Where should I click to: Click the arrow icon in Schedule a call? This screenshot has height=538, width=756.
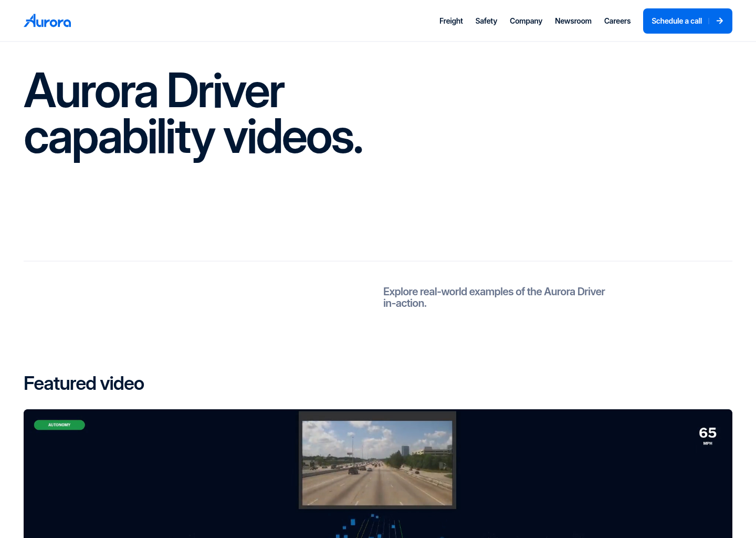point(720,21)
